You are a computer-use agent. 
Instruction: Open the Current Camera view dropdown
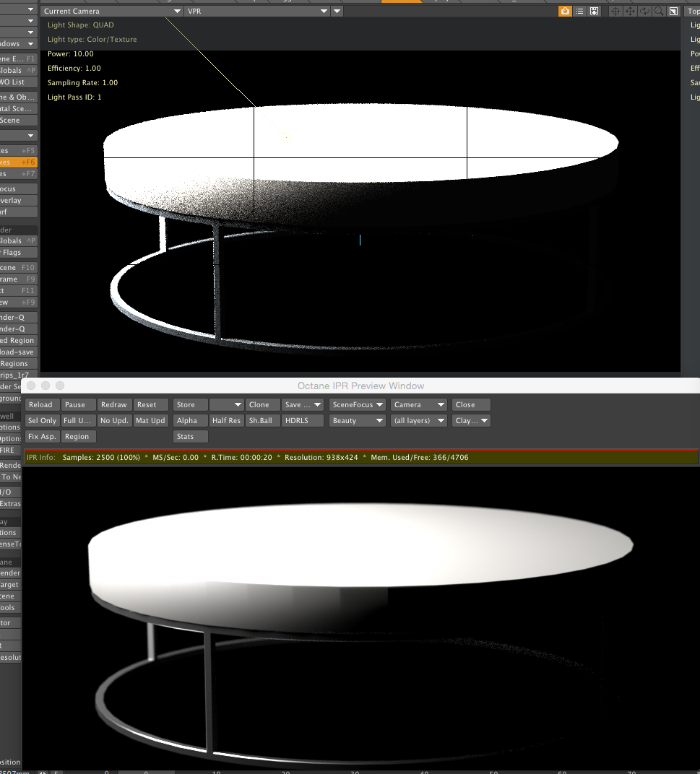(x=112, y=11)
